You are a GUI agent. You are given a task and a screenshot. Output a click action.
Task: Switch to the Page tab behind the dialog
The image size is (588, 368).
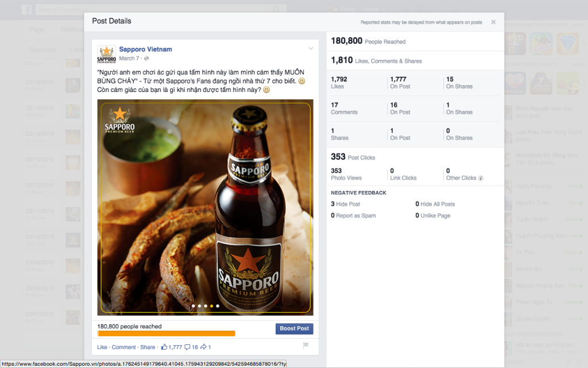coord(37,29)
